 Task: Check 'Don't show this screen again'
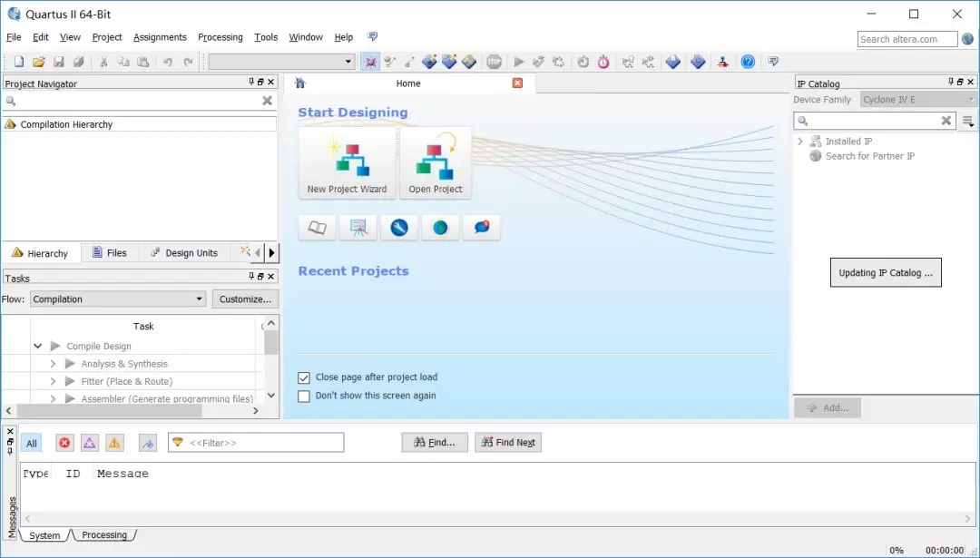[304, 396]
